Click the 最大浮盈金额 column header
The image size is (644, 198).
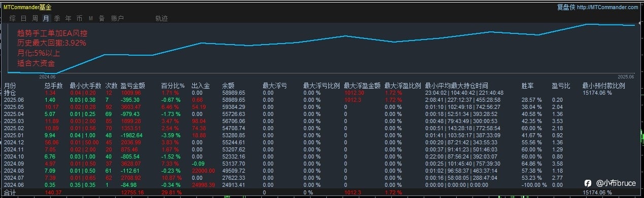point(362,86)
